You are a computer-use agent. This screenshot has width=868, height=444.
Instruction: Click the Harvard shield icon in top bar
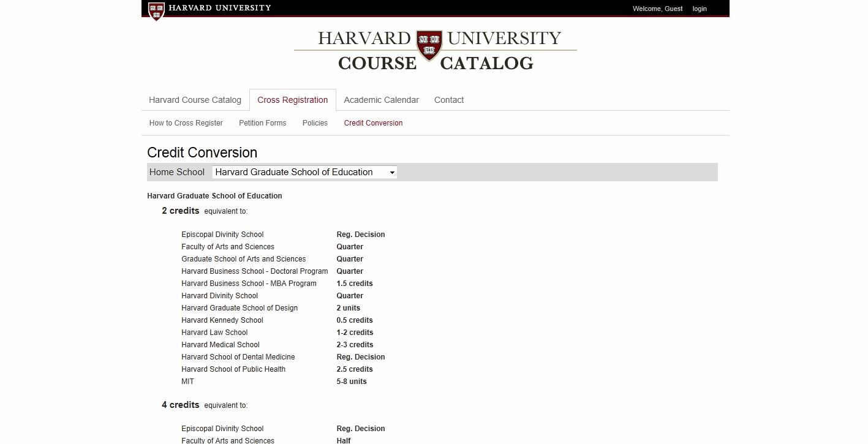pos(156,10)
